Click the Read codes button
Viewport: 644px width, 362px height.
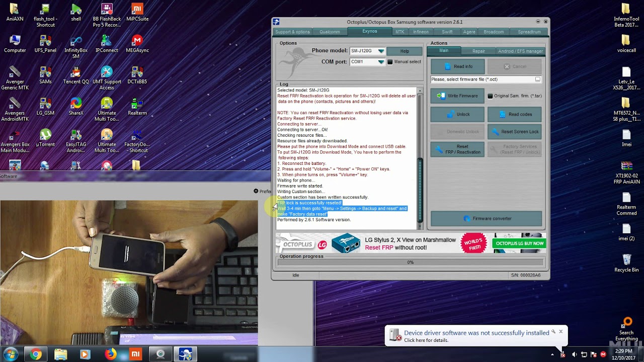click(514, 114)
